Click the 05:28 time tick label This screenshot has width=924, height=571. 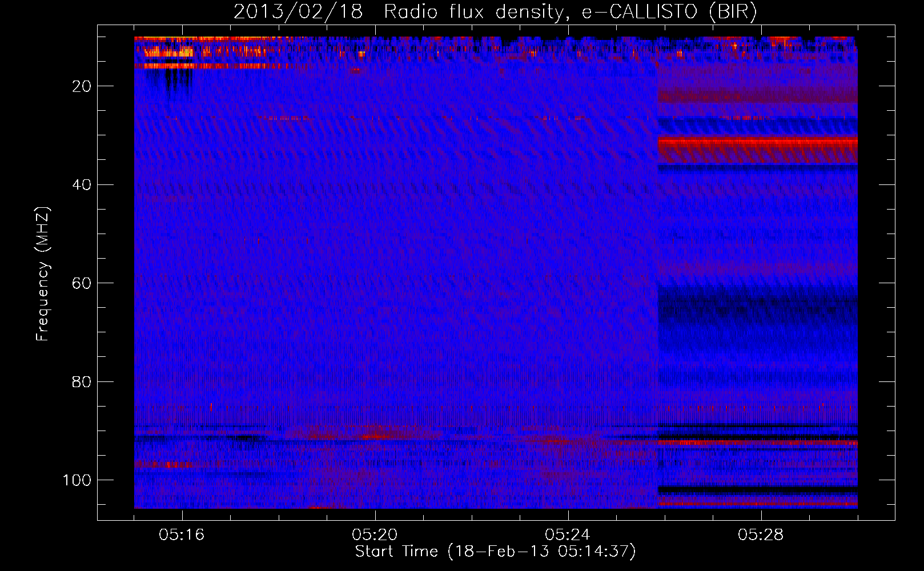[x=761, y=535]
